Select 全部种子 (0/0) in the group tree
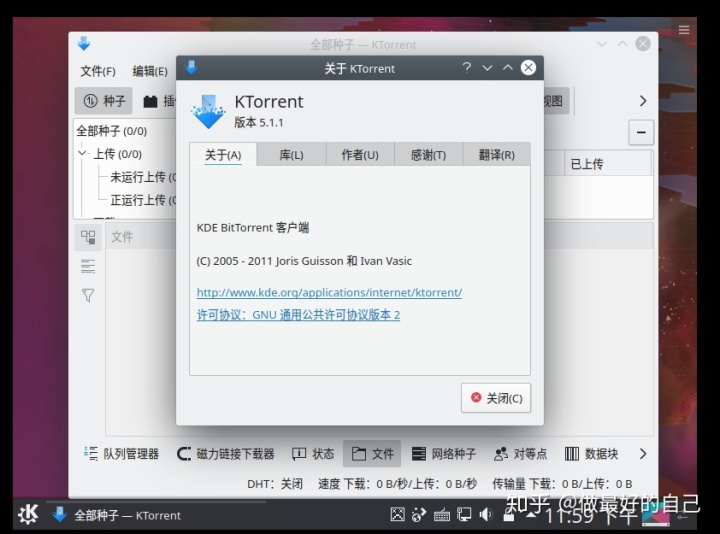720x534 pixels. (112, 131)
